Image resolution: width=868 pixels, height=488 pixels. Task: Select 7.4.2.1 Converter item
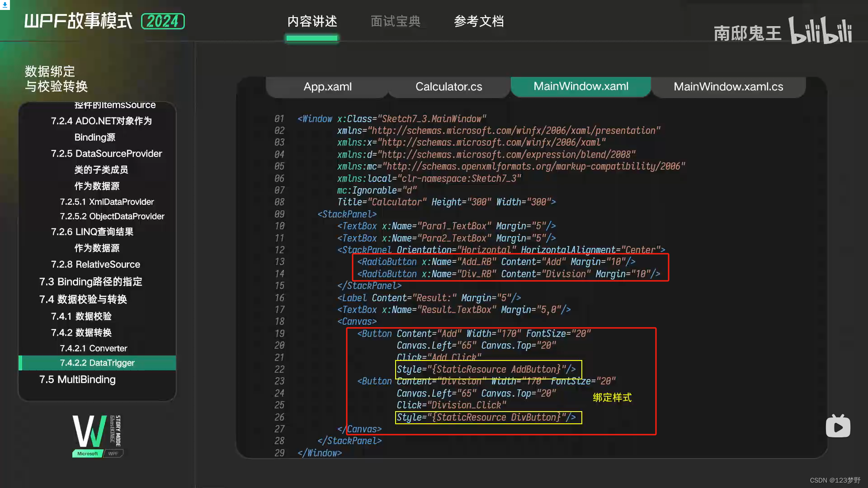(x=93, y=348)
